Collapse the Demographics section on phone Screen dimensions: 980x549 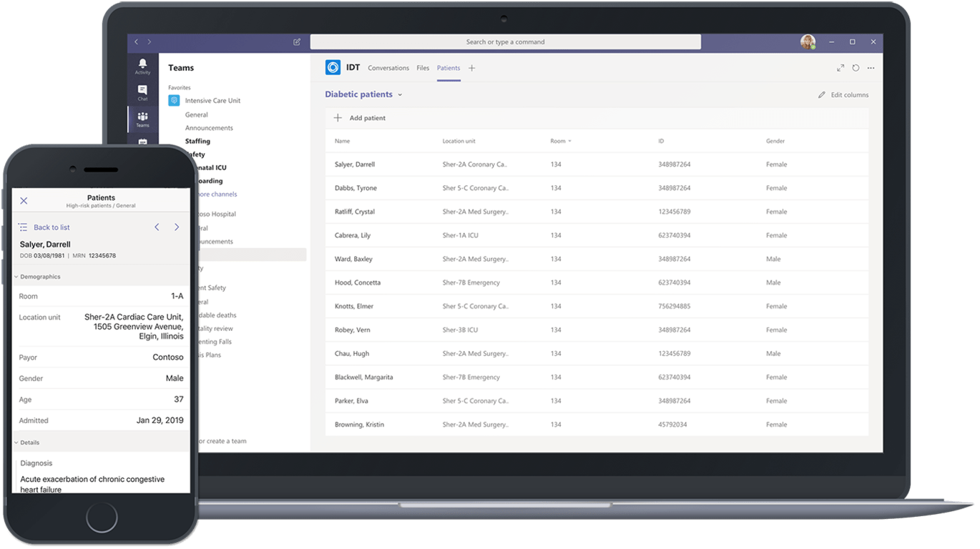click(16, 277)
